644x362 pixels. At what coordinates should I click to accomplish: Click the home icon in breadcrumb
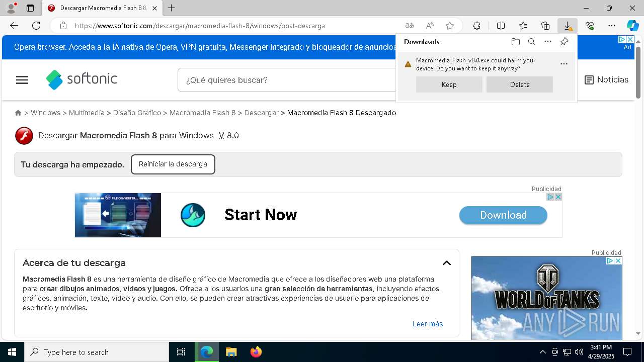point(18,113)
